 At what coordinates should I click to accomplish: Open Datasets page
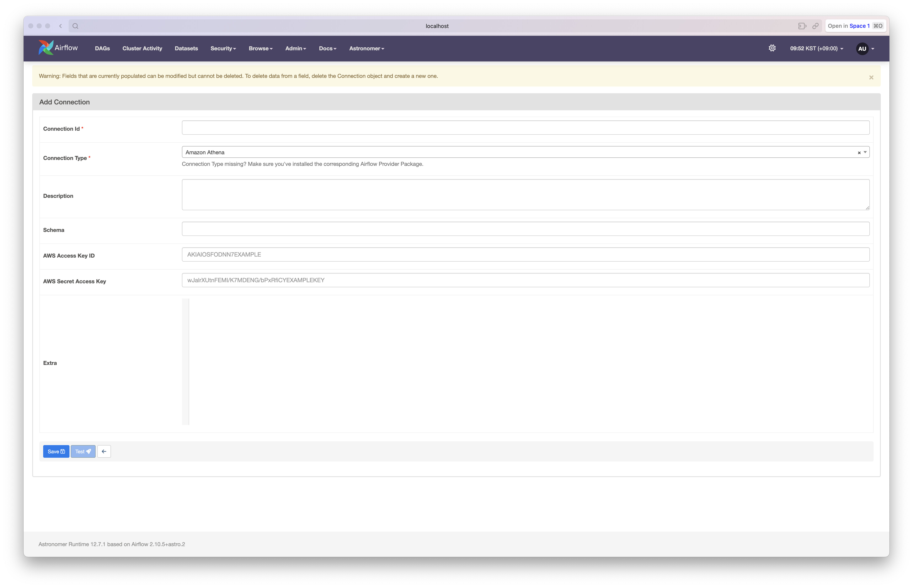pyautogui.click(x=186, y=48)
